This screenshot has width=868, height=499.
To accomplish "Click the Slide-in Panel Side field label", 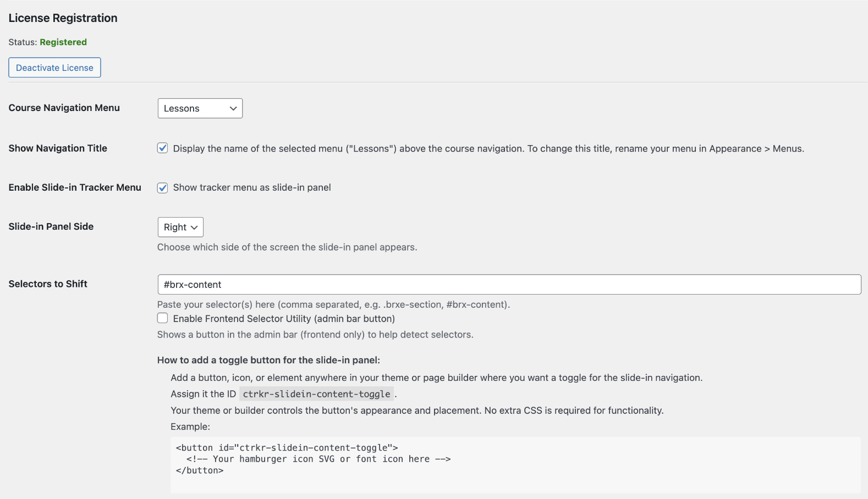I will [51, 226].
